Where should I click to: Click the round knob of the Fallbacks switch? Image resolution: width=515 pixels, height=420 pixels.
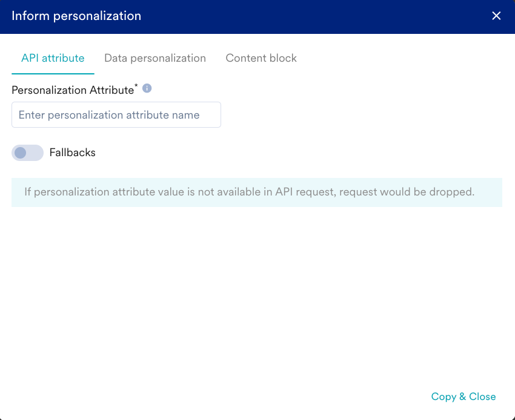point(21,153)
